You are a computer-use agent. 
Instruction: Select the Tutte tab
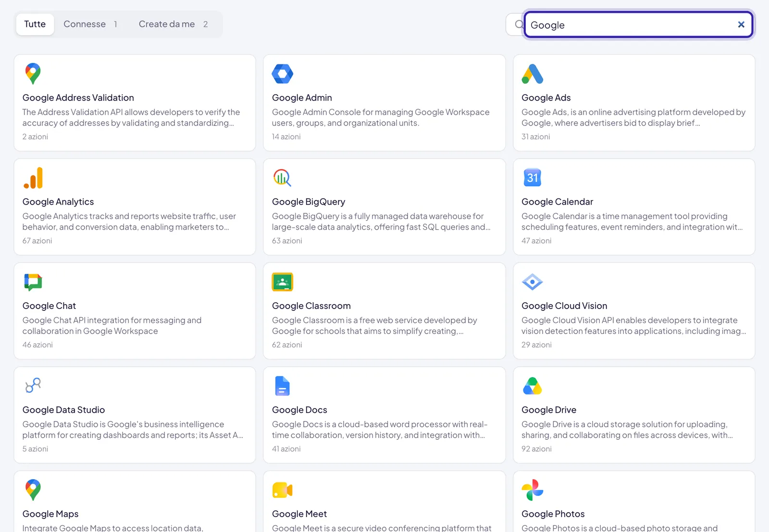35,24
